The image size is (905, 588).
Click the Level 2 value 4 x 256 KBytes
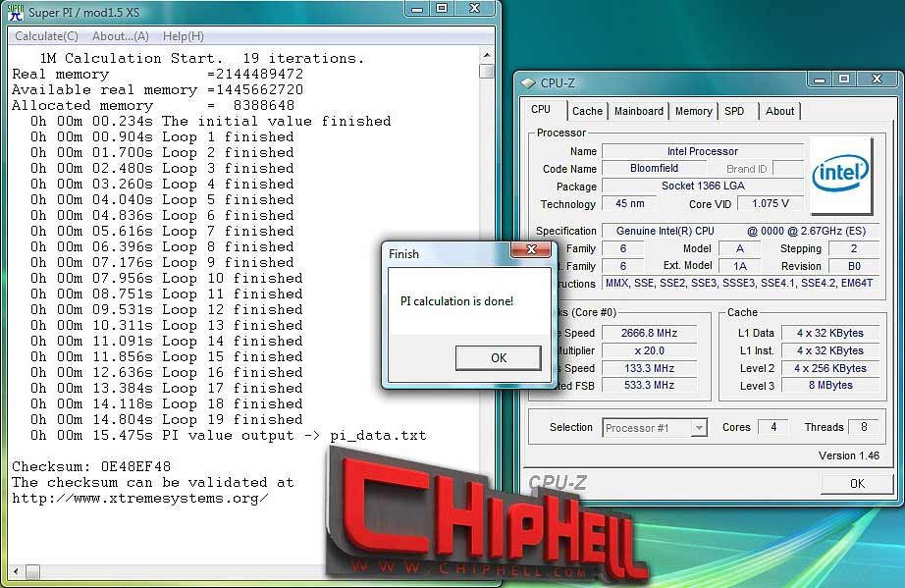pos(830,368)
